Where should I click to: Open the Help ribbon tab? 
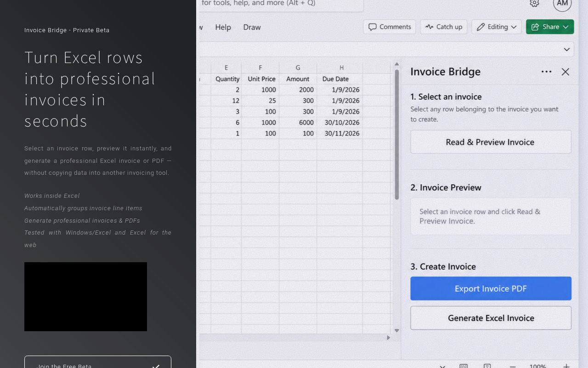(223, 27)
